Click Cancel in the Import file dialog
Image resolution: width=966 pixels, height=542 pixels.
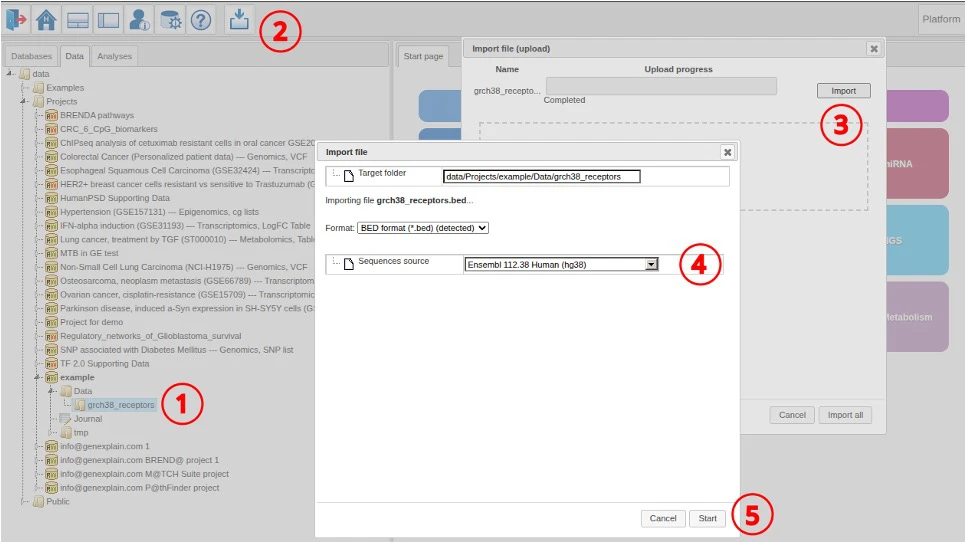click(x=662, y=518)
